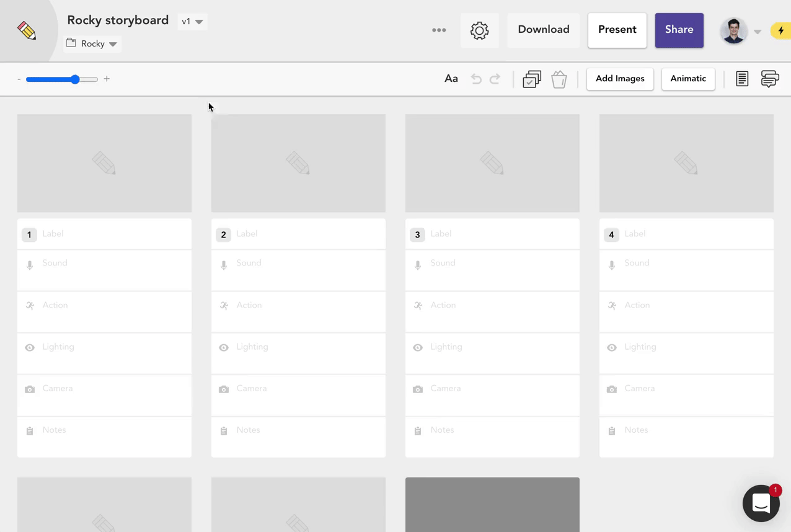The height and width of the screenshot is (532, 791).
Task: Expand the v1 version dropdown
Action: point(192,22)
